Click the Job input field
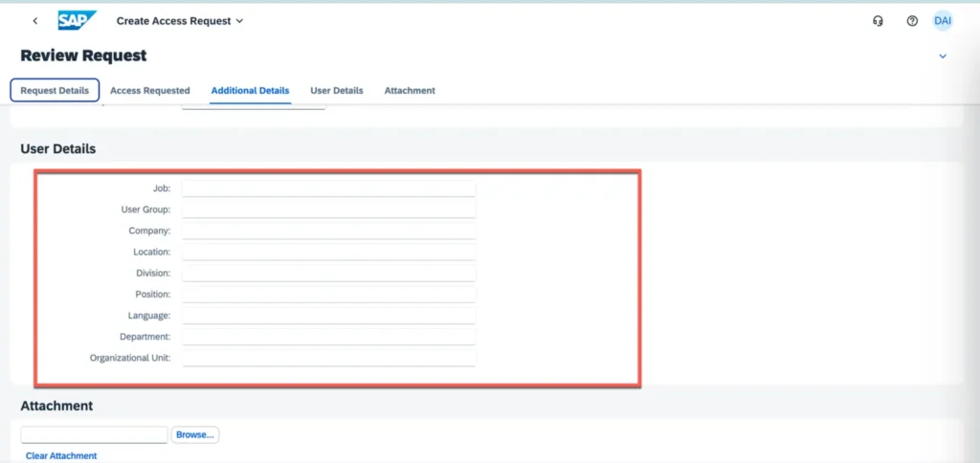 (328, 189)
